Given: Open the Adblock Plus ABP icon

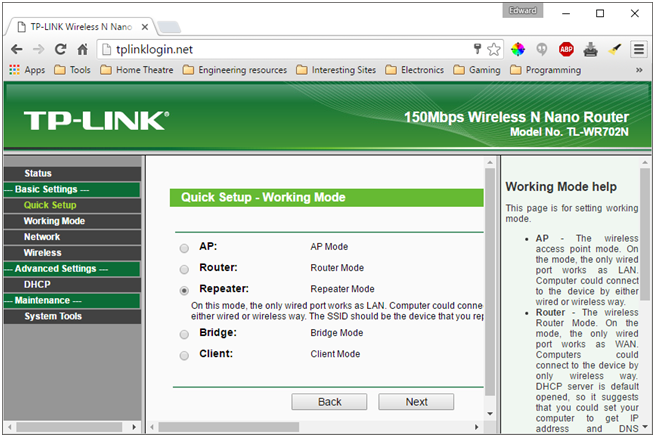Looking at the screenshot, I should [x=566, y=49].
